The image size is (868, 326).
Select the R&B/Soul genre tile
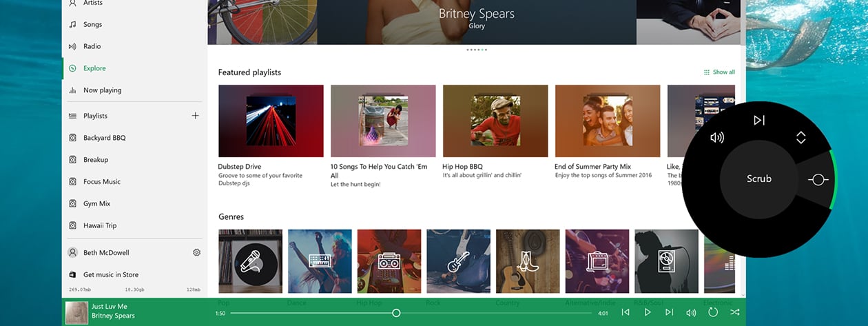click(666, 261)
